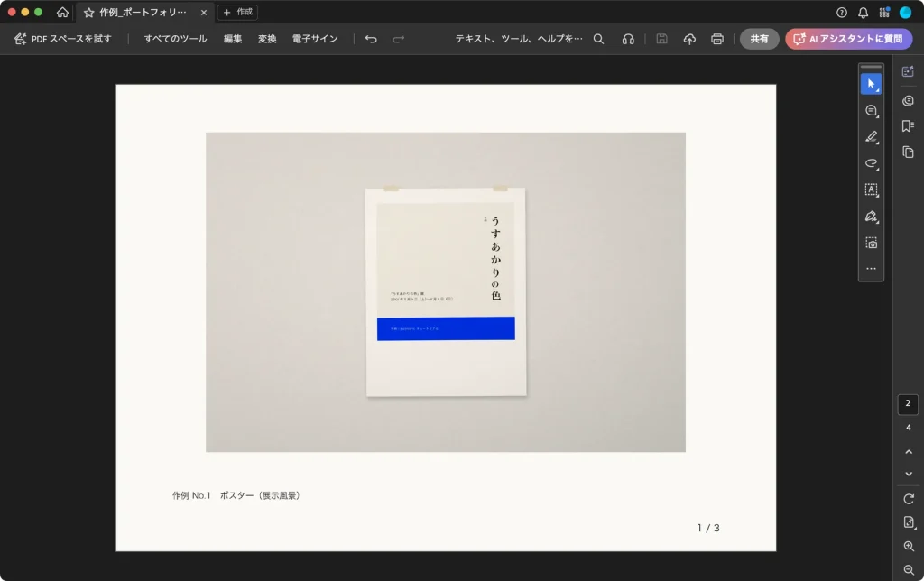The height and width of the screenshot is (581, 924).
Task: Print the document
Action: [x=717, y=39]
